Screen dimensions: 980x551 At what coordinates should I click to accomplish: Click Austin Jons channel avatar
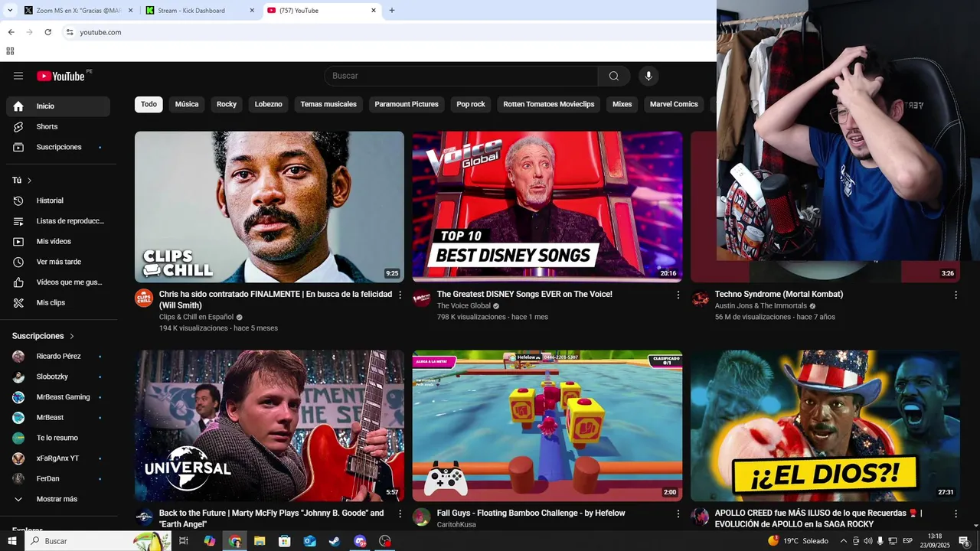click(x=700, y=298)
